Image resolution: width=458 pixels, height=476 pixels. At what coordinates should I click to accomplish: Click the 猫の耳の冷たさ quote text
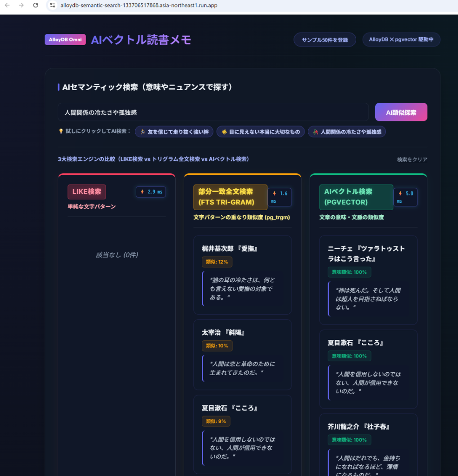(x=243, y=288)
